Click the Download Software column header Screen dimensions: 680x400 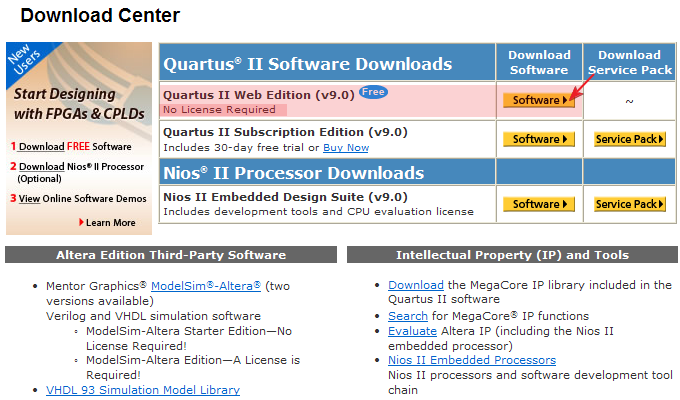[x=539, y=62]
